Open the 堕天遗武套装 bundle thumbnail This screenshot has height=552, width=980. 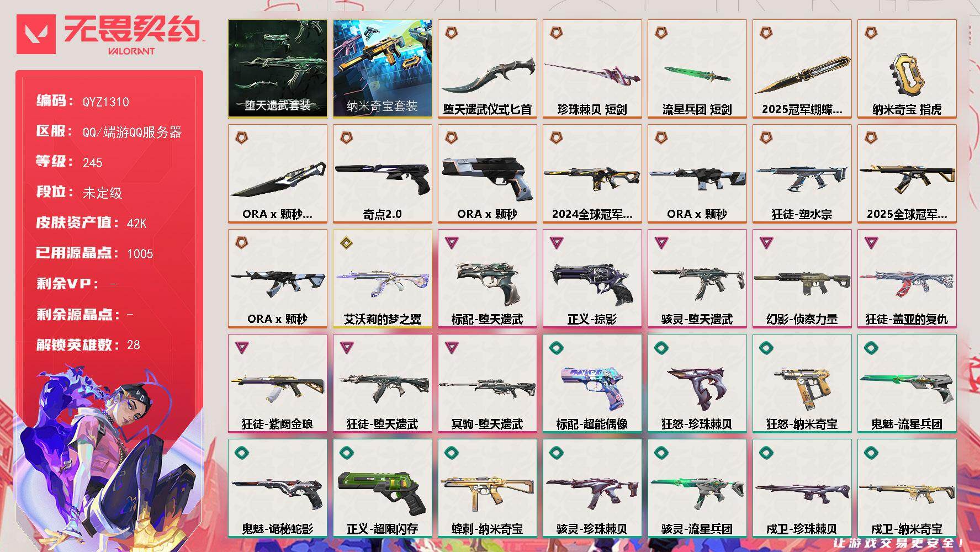pos(277,68)
